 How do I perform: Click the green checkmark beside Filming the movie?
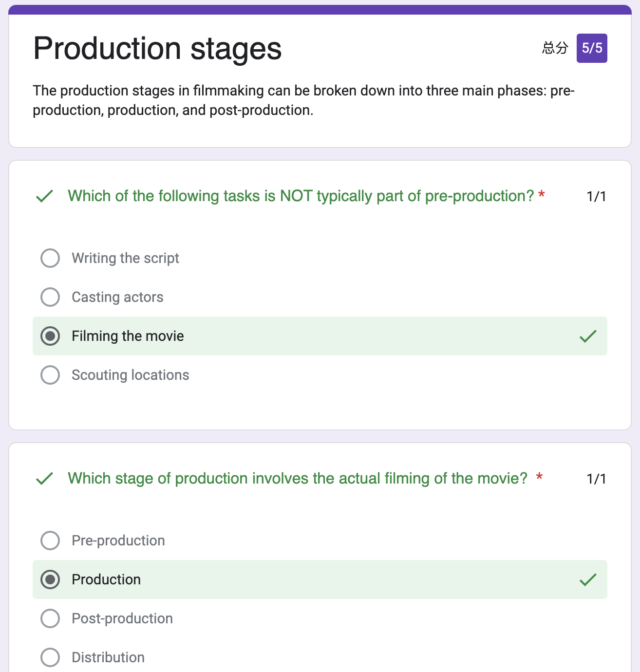[x=588, y=336]
